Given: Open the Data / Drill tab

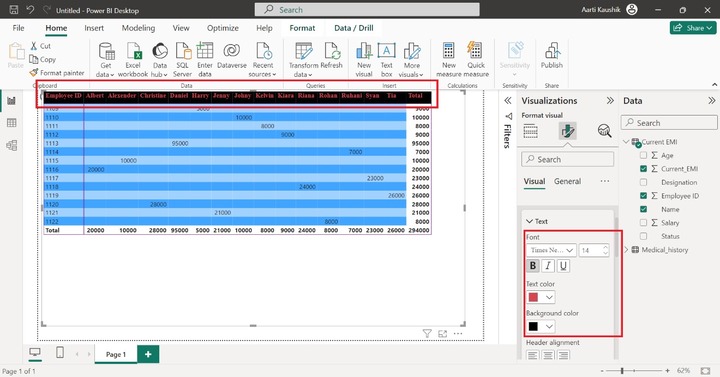Looking at the screenshot, I should (x=354, y=28).
